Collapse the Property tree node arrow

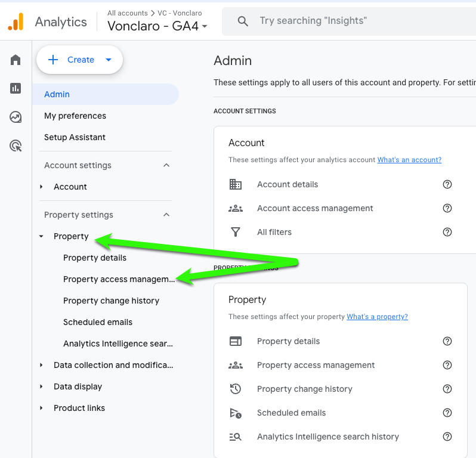(41, 236)
